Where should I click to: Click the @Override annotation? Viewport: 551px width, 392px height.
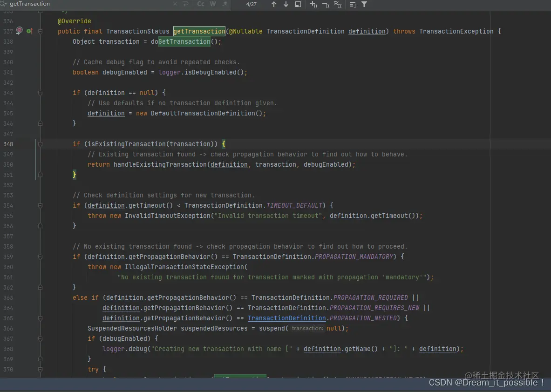[74, 21]
